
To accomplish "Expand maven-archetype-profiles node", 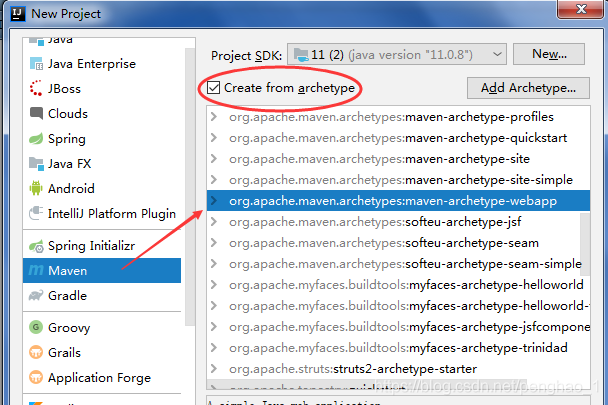I will [213, 117].
